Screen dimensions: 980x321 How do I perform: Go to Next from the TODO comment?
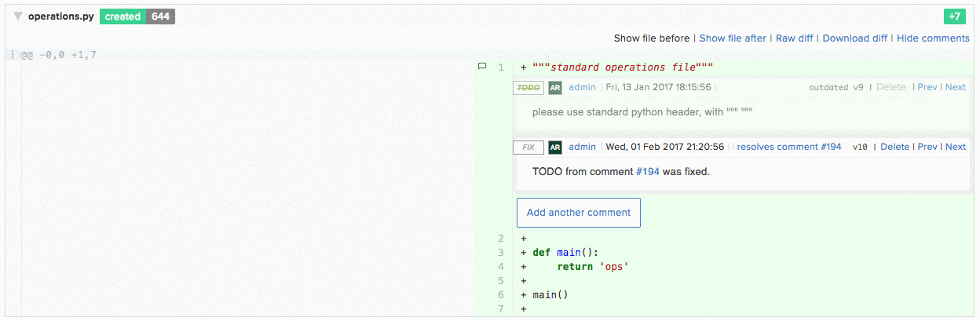(x=955, y=87)
